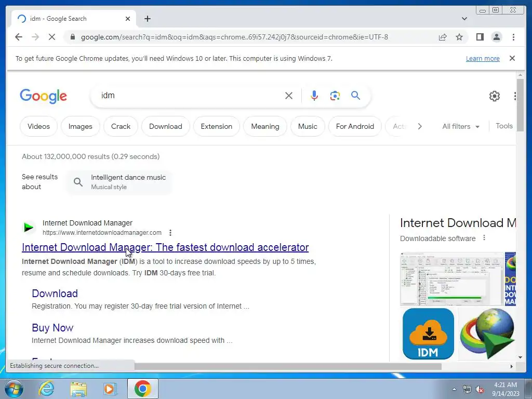
Task: Open Internet Download Manager fastest accelerator link
Action: 165,247
